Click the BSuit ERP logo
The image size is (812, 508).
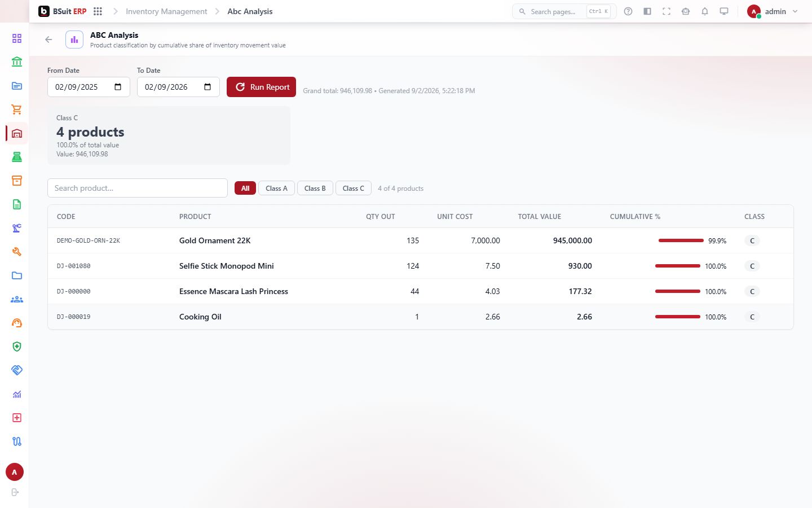[63, 11]
